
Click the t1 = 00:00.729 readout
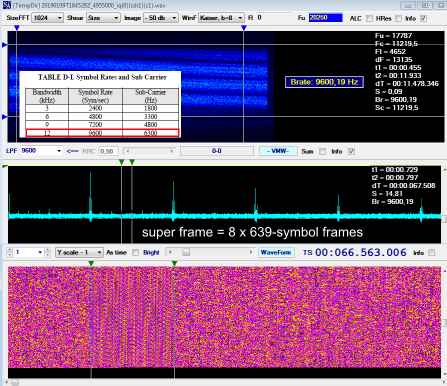[395, 170]
